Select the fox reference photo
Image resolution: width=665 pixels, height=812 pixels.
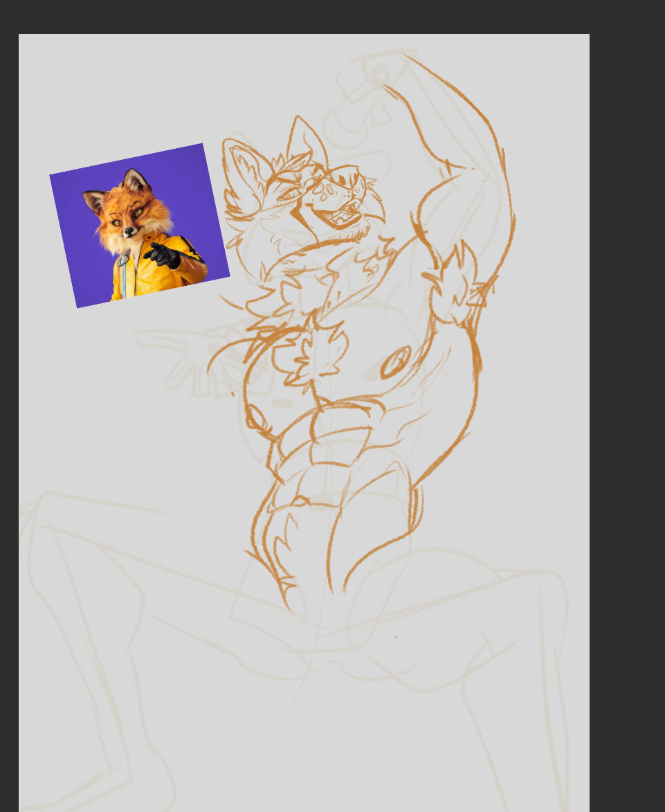tap(139, 226)
